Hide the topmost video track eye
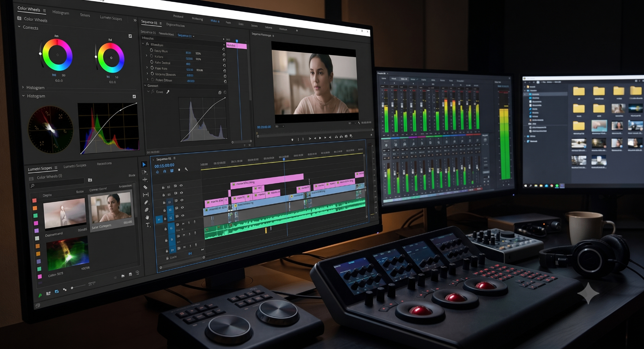The height and width of the screenshot is (349, 644). click(181, 186)
